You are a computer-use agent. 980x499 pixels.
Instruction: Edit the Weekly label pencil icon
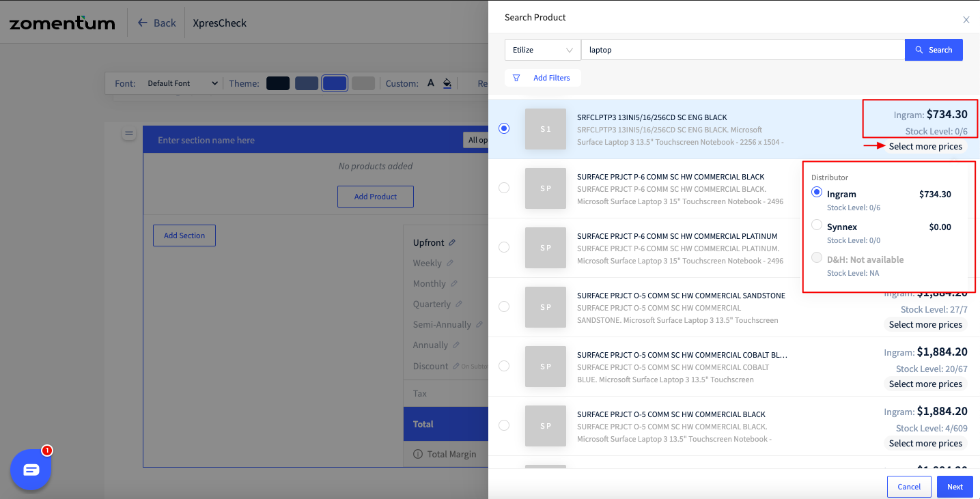(449, 263)
